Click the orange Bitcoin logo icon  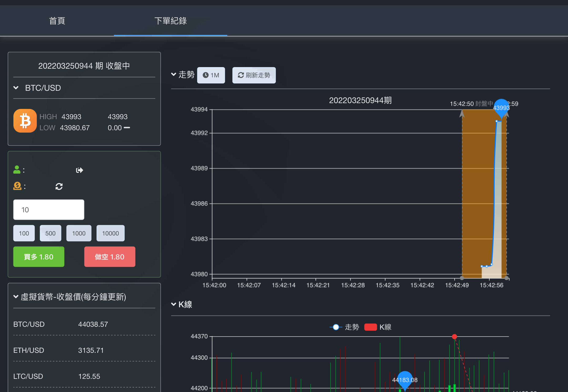click(x=25, y=121)
